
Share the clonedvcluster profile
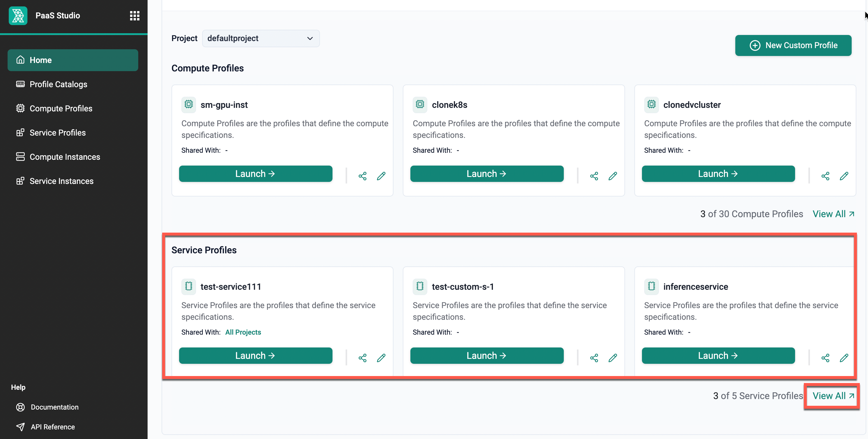825,176
